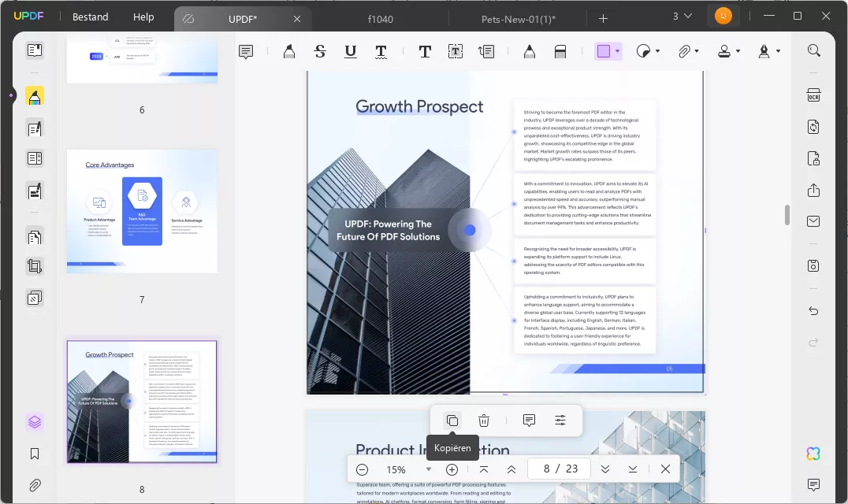Screen dimensions: 848x504
Task: Click the Kopiëren copy icon
Action: tap(452, 421)
